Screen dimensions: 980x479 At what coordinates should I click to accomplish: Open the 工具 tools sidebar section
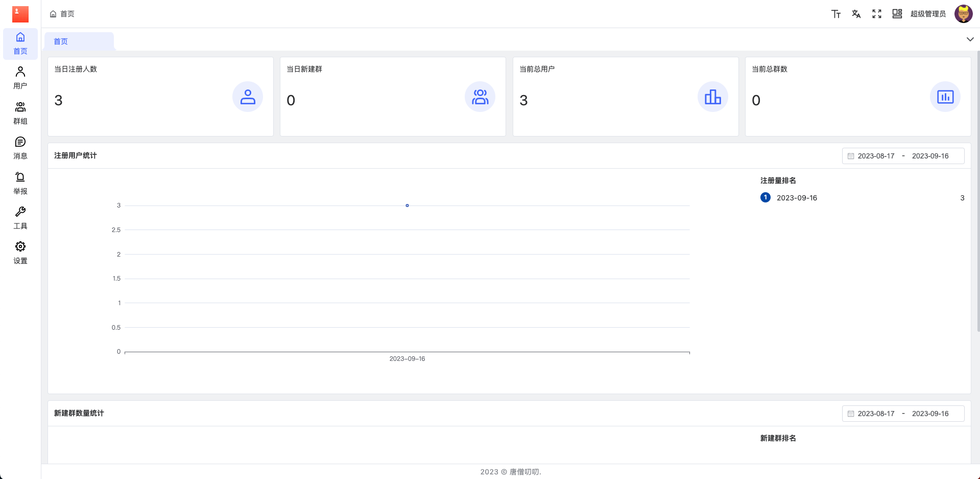click(20, 218)
